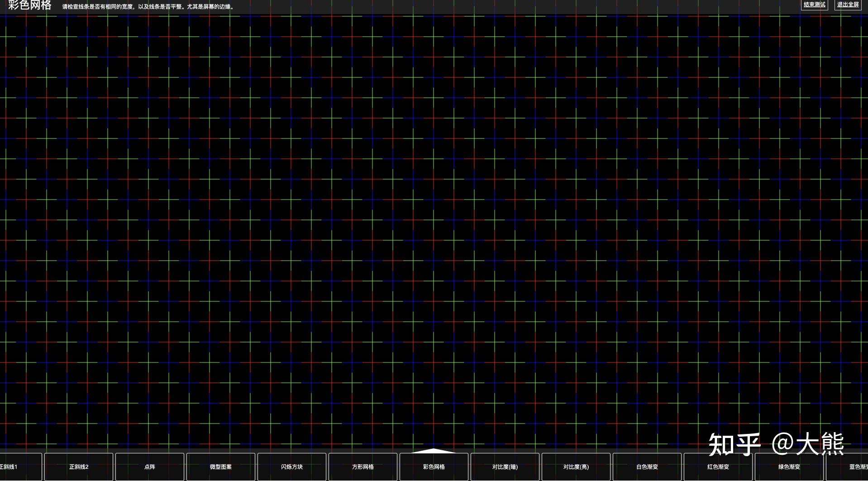Choose the 绿色渐变 gradient test

pyautogui.click(x=789, y=467)
